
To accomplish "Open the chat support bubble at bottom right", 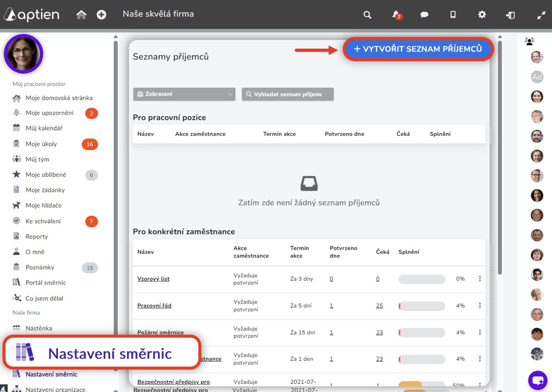I will [x=537, y=380].
